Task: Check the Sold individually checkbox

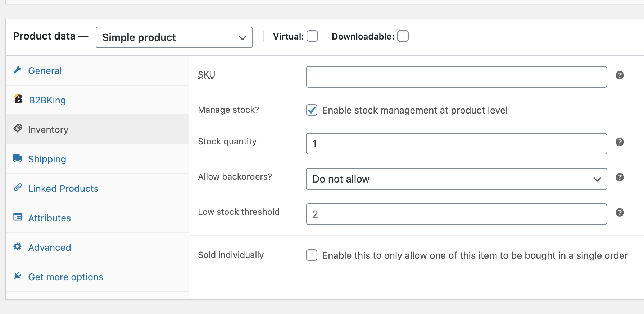Action: point(312,255)
